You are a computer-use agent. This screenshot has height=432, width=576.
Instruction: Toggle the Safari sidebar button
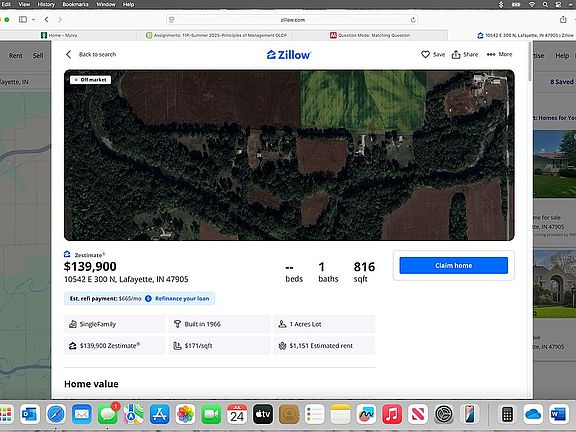(23, 19)
